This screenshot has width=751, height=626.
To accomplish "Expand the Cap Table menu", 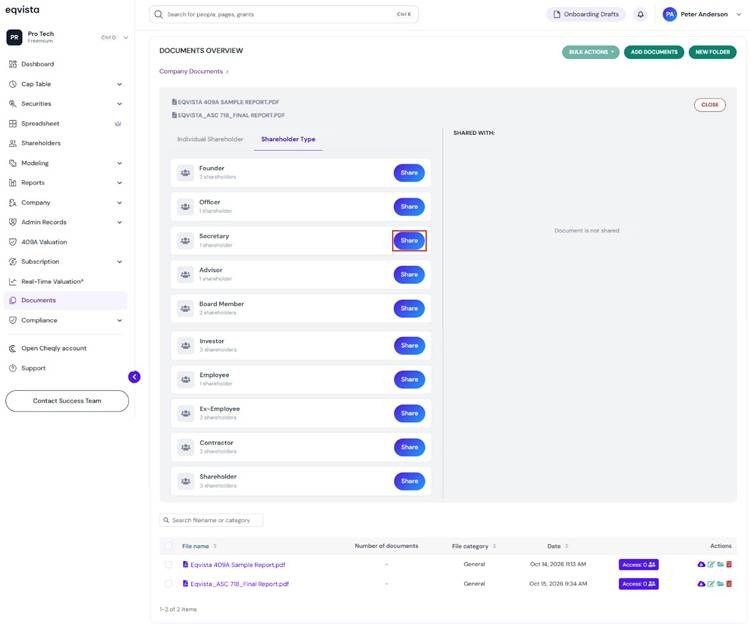I will click(119, 84).
